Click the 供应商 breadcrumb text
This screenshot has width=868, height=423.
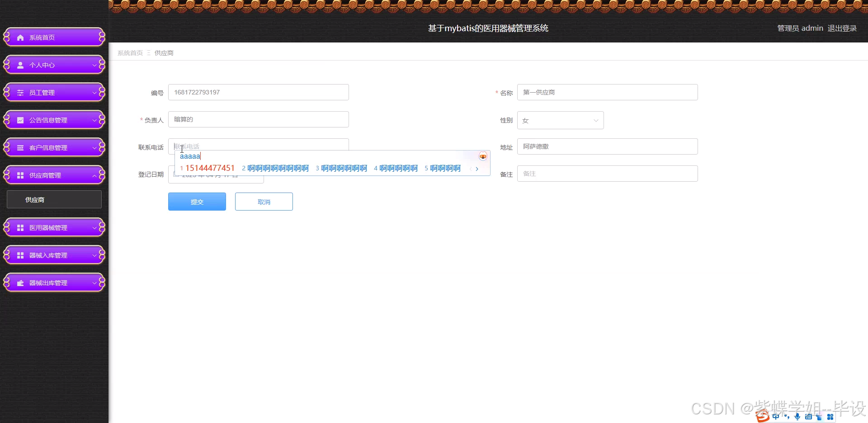tap(164, 53)
